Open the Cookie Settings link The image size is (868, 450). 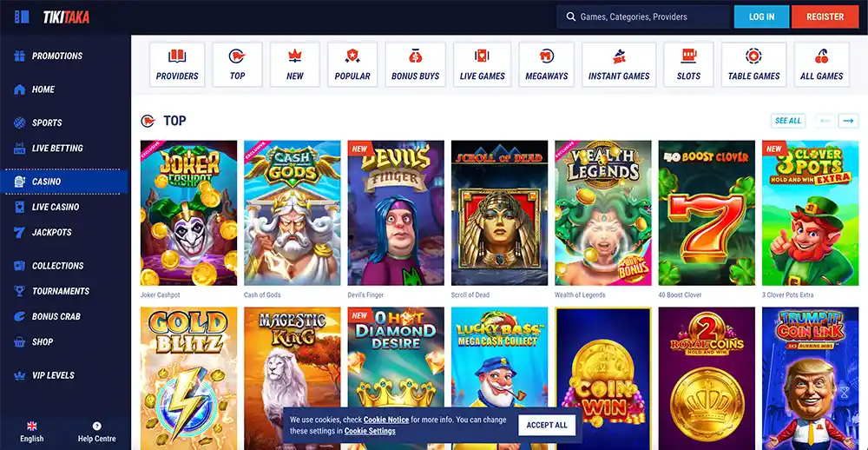(370, 431)
